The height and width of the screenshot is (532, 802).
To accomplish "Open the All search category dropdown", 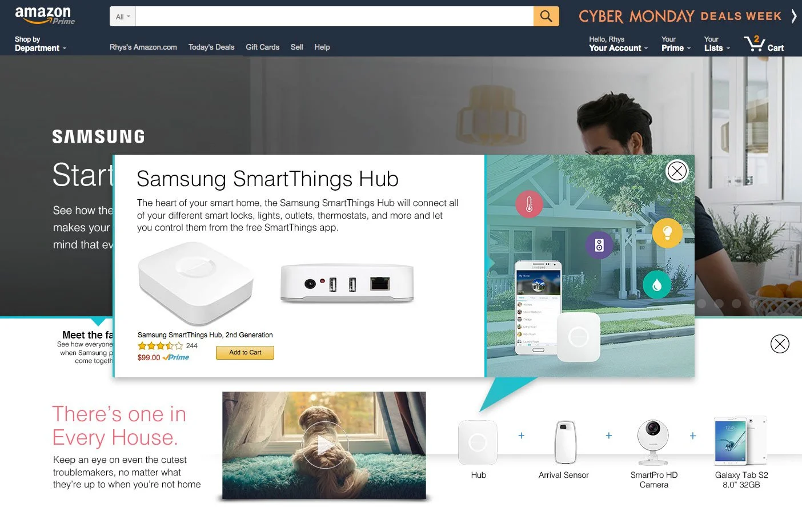I will 123,17.
